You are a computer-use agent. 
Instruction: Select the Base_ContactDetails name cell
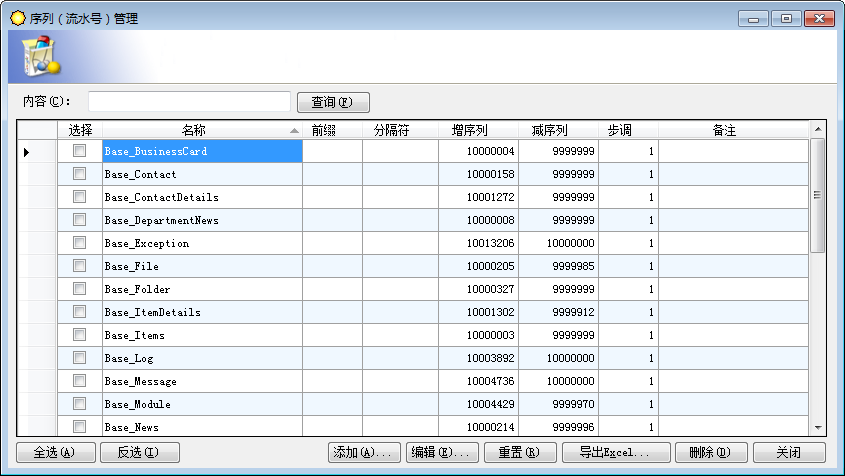202,197
